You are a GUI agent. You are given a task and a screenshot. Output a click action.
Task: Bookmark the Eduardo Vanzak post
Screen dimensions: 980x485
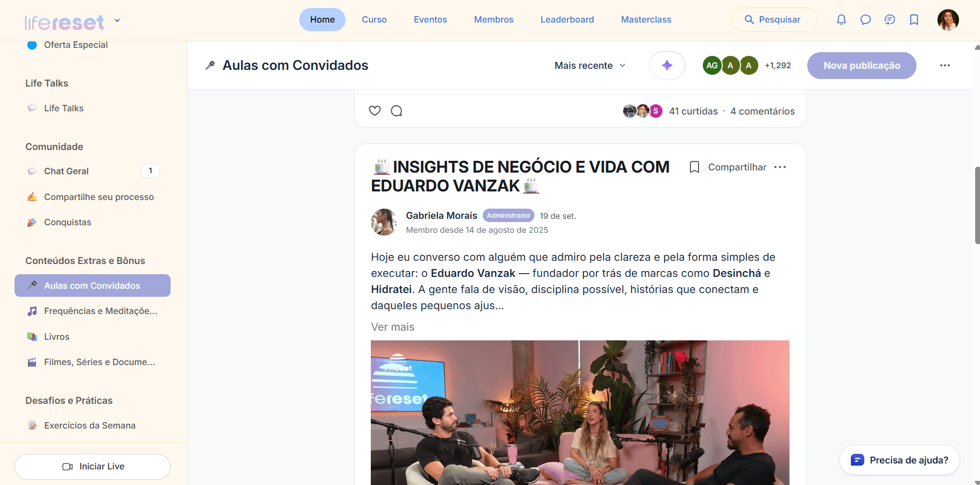(x=694, y=167)
